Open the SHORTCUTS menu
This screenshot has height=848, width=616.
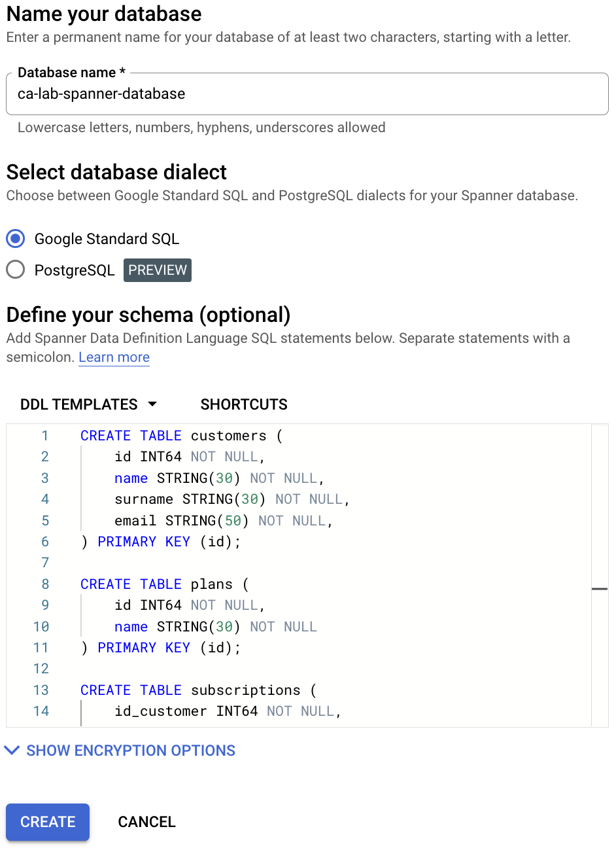tap(244, 404)
